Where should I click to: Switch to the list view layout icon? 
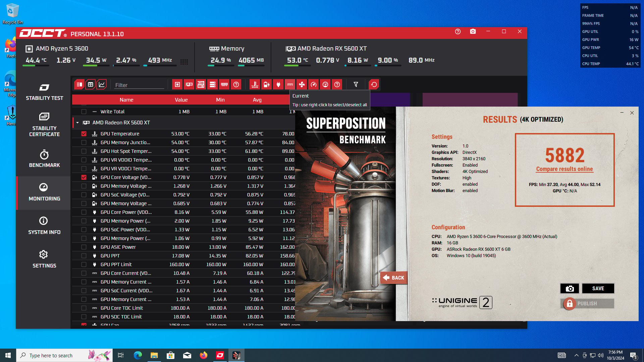tap(79, 85)
